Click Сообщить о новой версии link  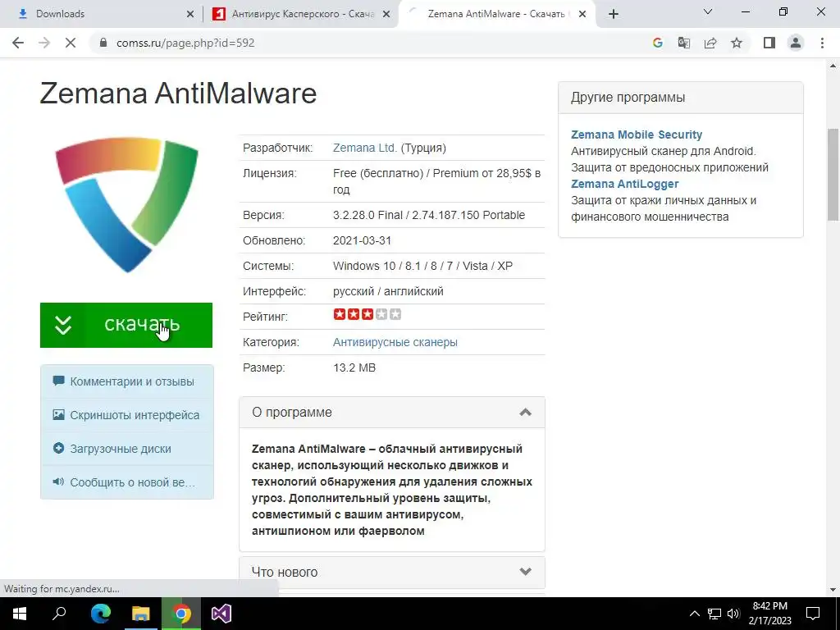(127, 482)
